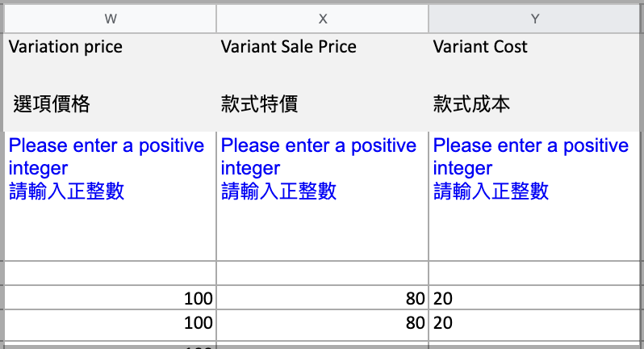Image resolution: width=644 pixels, height=349 pixels.
Task: Click the column border between W and X headers
Action: point(216,19)
